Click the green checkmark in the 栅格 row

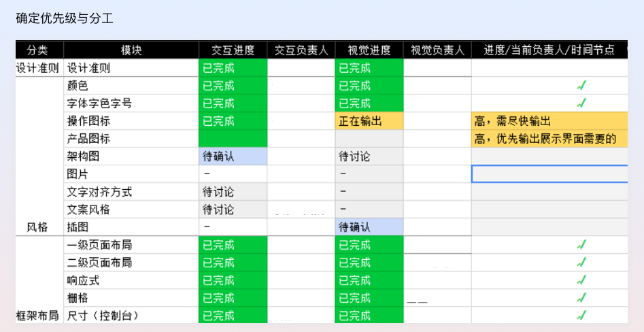click(581, 297)
